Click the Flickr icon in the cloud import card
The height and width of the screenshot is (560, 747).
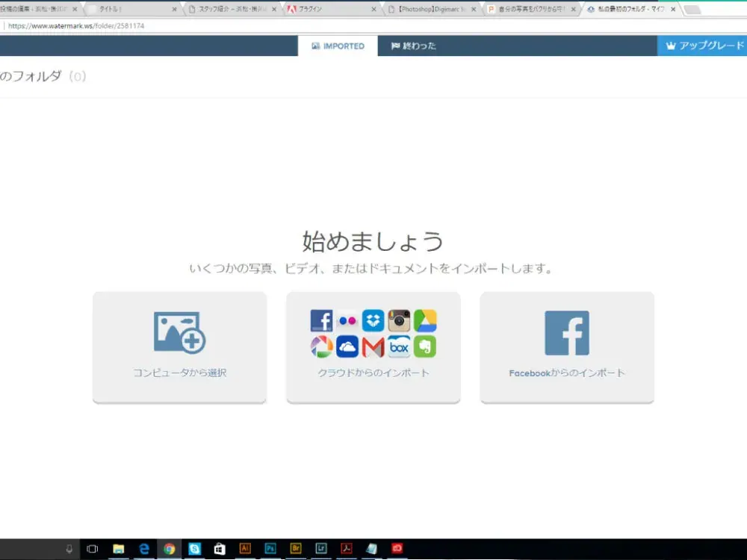point(347,320)
